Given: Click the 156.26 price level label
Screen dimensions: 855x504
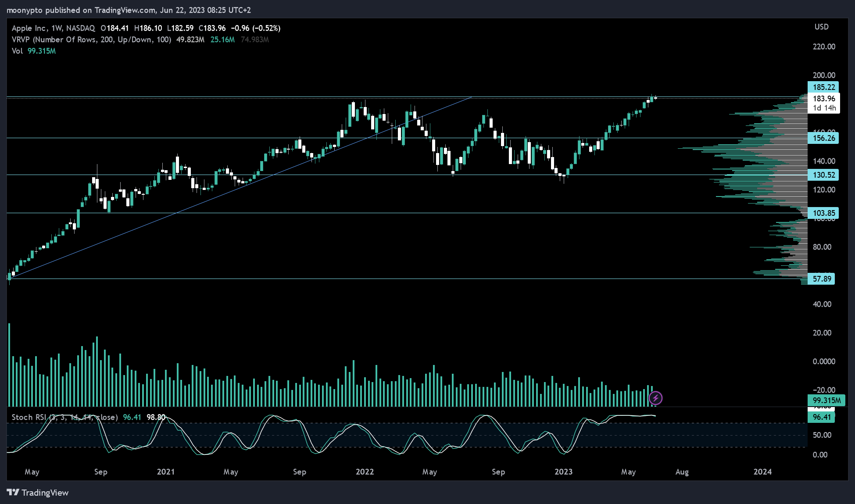Looking at the screenshot, I should tap(823, 138).
